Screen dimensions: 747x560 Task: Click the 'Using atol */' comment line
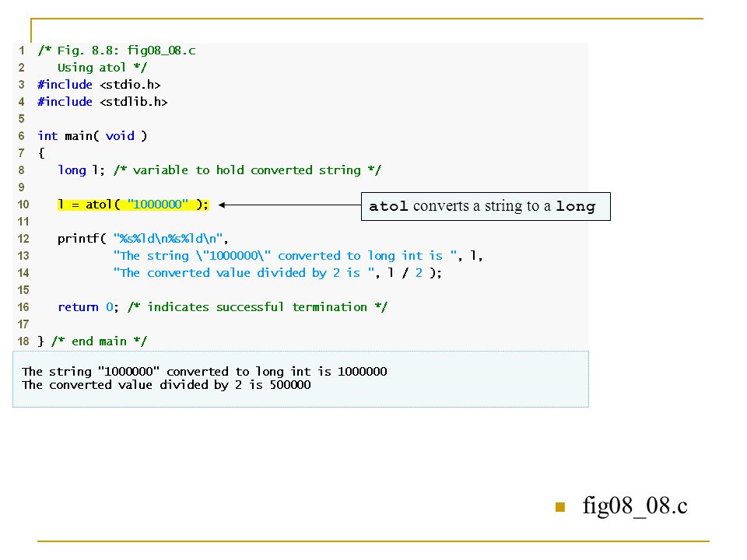click(x=103, y=68)
